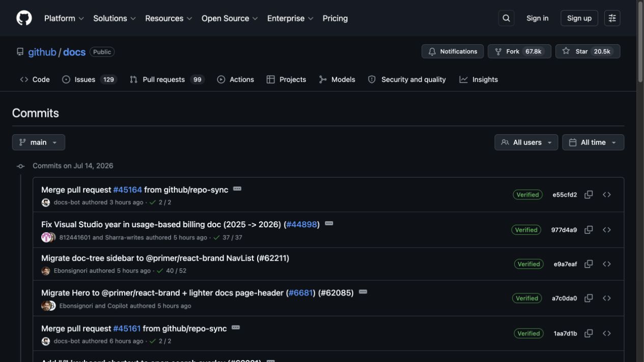Browse repository at commit 1aa7d1b
The height and width of the screenshot is (362, 644).
coord(607,334)
